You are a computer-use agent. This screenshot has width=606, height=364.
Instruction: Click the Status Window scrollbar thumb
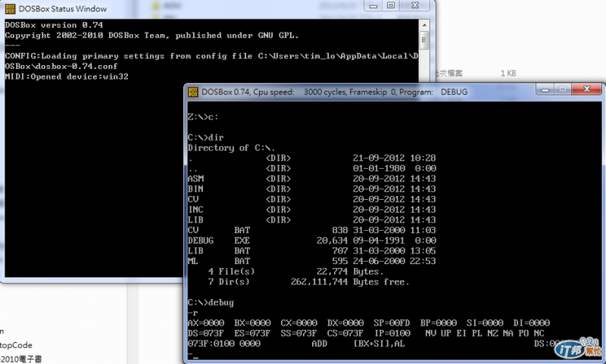424,40
